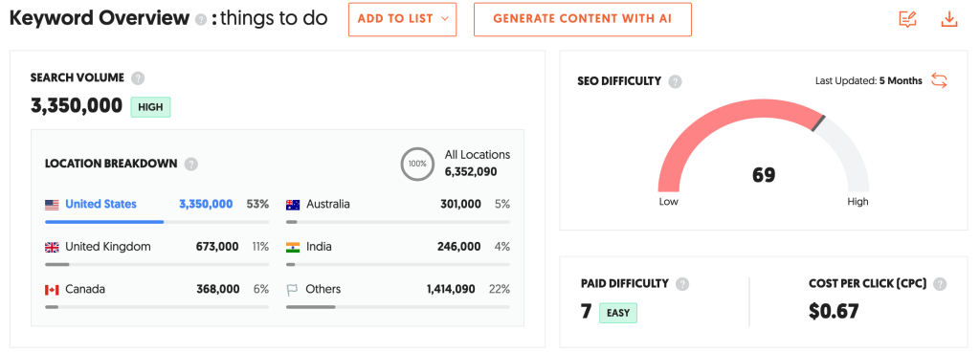Click the EASY paid difficulty badge
This screenshot has width=980, height=353.
click(618, 313)
